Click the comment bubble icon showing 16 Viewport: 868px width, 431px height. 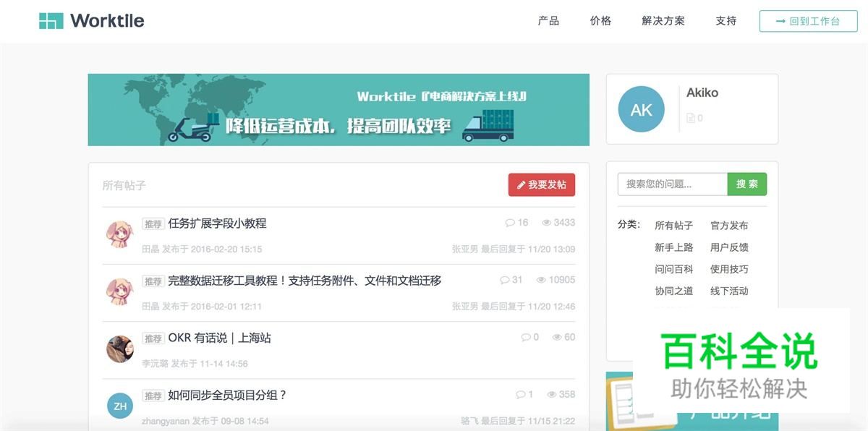click(x=510, y=223)
